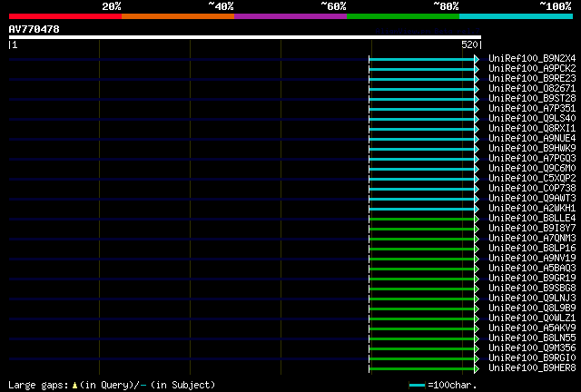This screenshot has width=581, height=392.
Task: Open hit UniRef100_A9PCK2
Action: click(x=532, y=68)
